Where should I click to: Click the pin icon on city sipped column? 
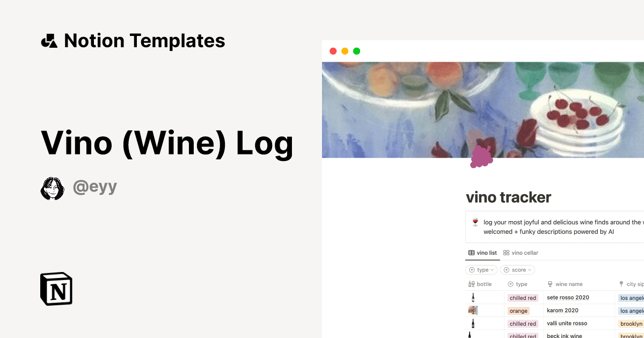pos(620,284)
